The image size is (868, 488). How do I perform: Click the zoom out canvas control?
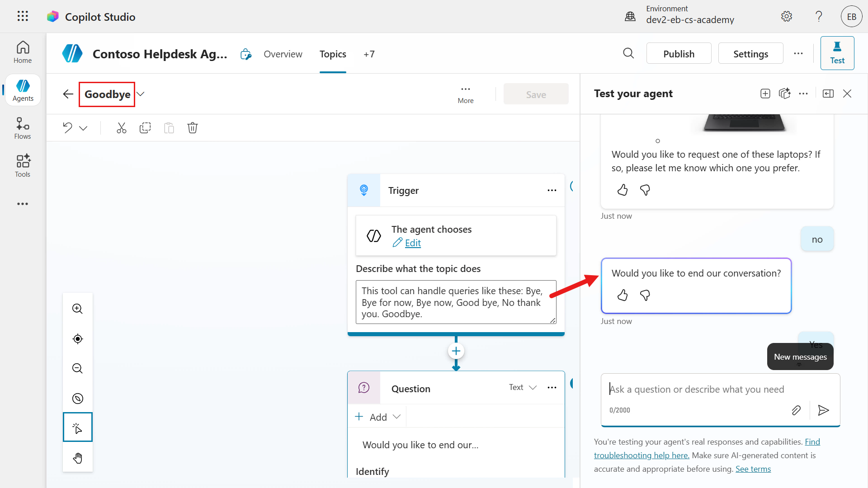(78, 368)
